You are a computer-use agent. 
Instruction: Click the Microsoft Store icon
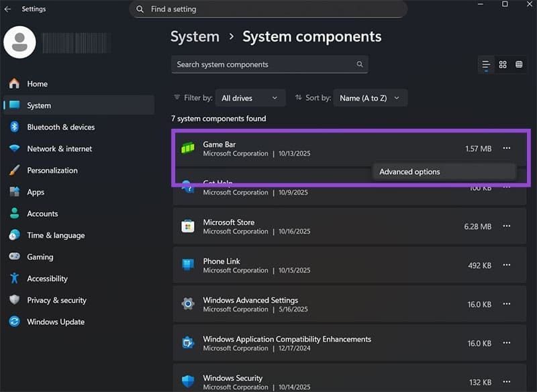pyautogui.click(x=187, y=226)
